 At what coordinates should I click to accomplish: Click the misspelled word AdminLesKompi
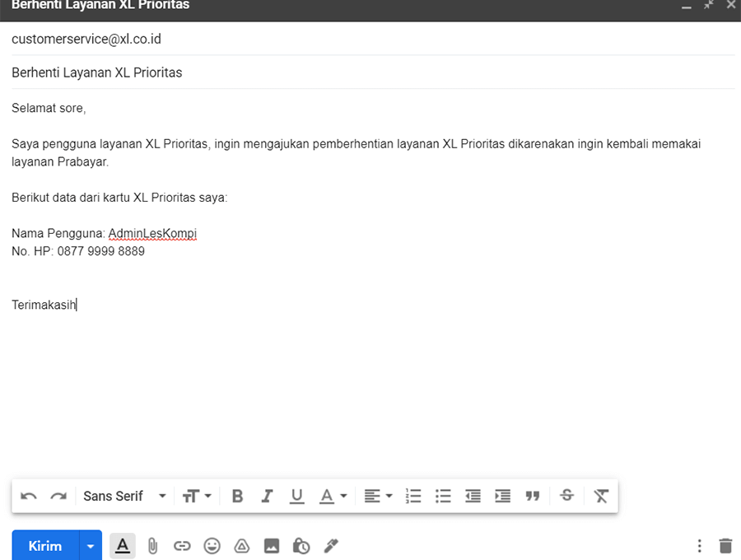point(152,233)
